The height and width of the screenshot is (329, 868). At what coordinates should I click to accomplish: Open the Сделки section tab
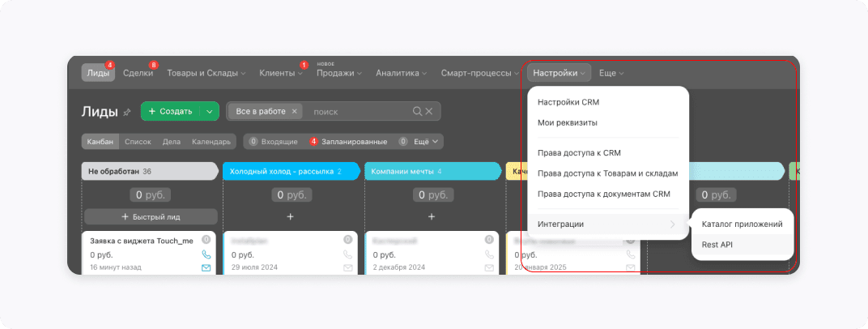tap(138, 73)
